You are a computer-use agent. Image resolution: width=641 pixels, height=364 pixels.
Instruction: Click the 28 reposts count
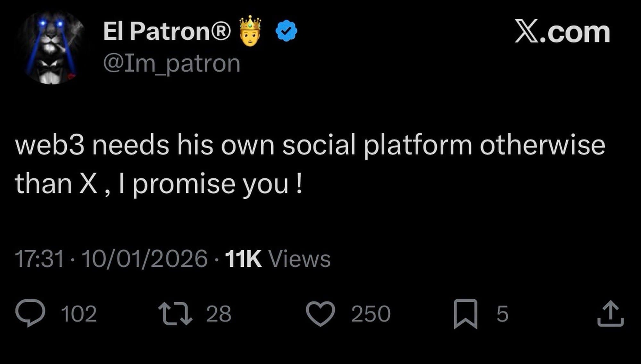219,314
